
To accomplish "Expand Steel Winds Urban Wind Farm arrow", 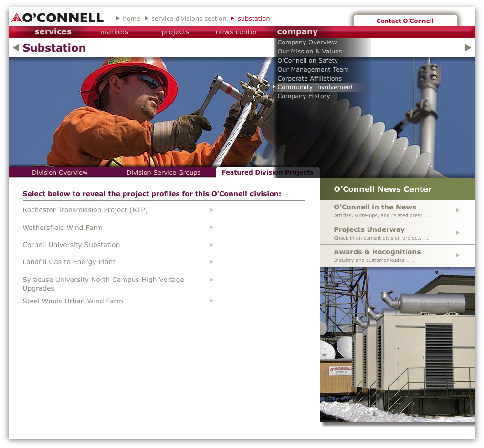I will (211, 301).
